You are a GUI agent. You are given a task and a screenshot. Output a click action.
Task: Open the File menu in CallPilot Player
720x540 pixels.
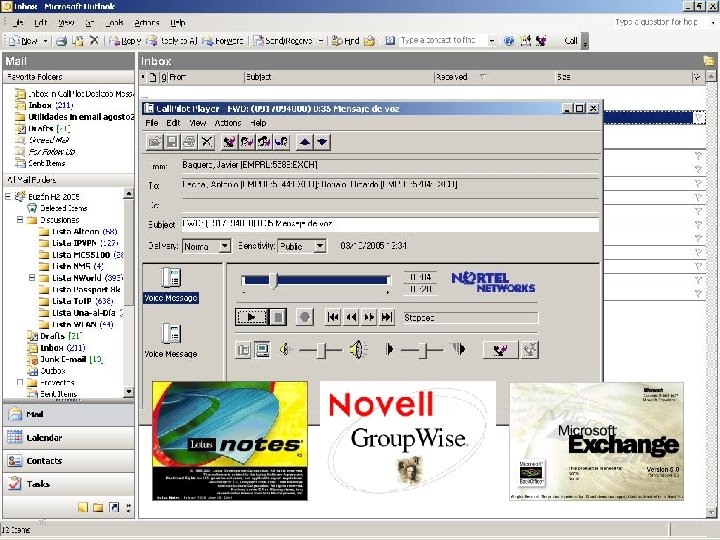coord(152,123)
